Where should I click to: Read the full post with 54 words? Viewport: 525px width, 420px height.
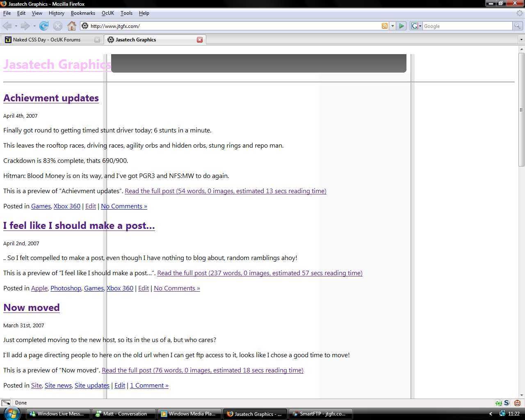point(226,191)
